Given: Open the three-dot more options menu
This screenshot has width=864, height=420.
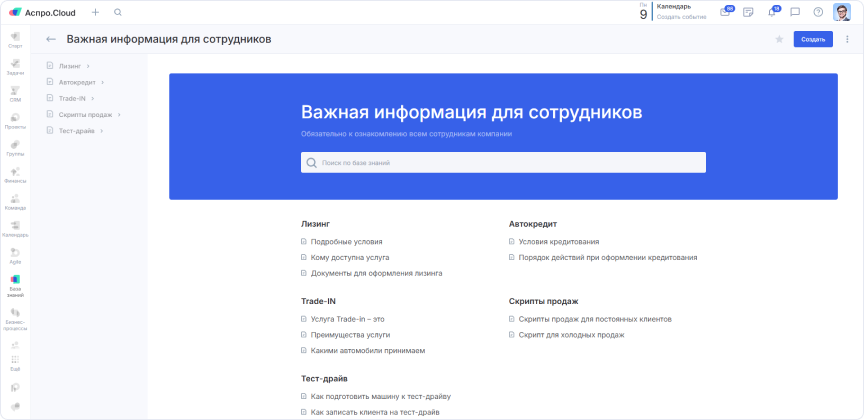Looking at the screenshot, I should coord(848,40).
